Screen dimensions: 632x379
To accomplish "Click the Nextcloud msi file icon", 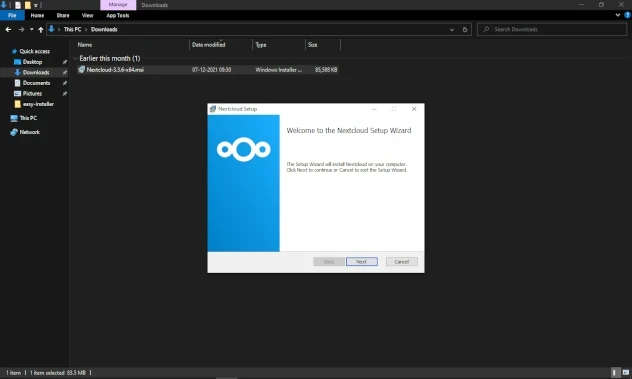I will [x=81, y=70].
